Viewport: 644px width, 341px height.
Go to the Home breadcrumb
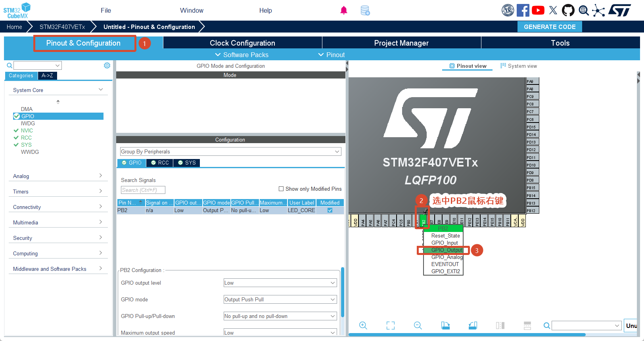coord(14,27)
